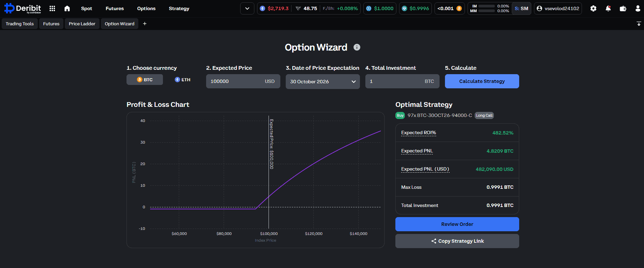Click the info icon beside Option Wizard

[357, 47]
